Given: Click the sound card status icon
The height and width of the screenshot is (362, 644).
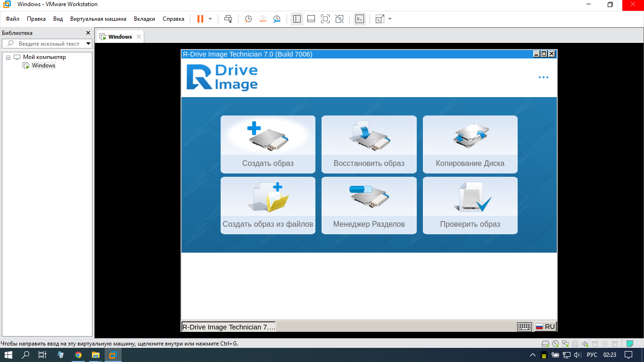Looking at the screenshot, I should coord(585,344).
